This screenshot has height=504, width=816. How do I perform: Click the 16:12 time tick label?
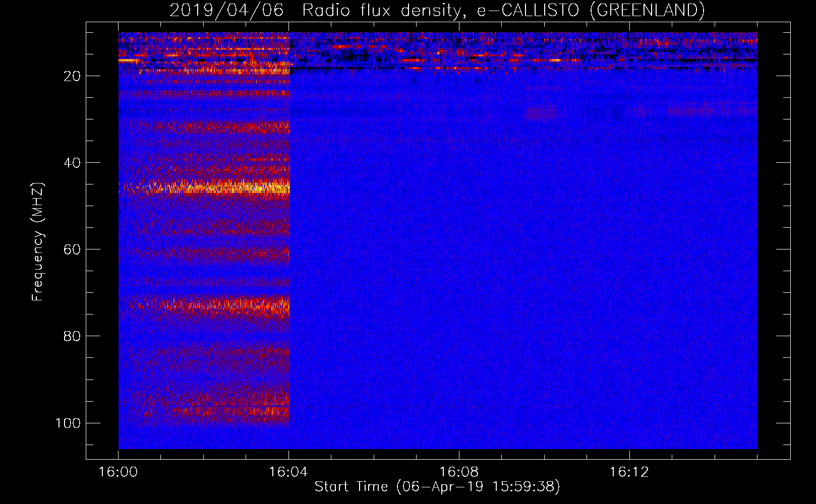[x=629, y=472]
